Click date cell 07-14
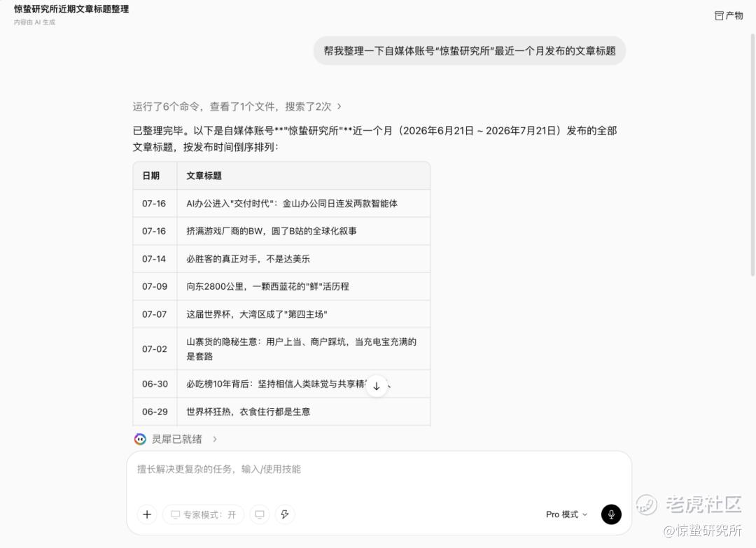756x548 pixels. (154, 259)
